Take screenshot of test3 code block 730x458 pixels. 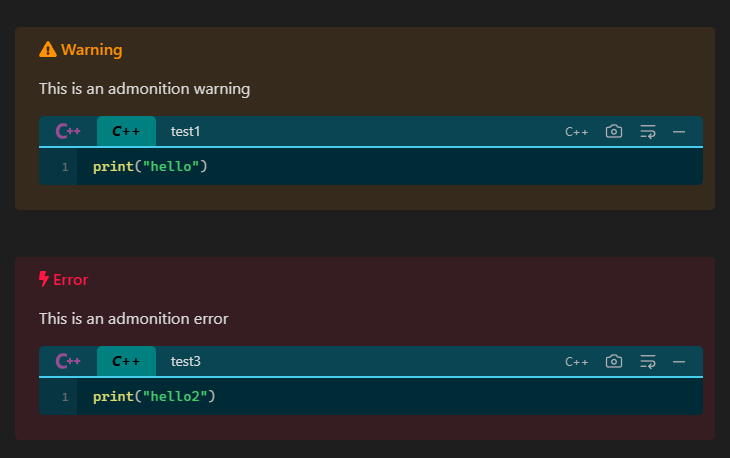614,361
